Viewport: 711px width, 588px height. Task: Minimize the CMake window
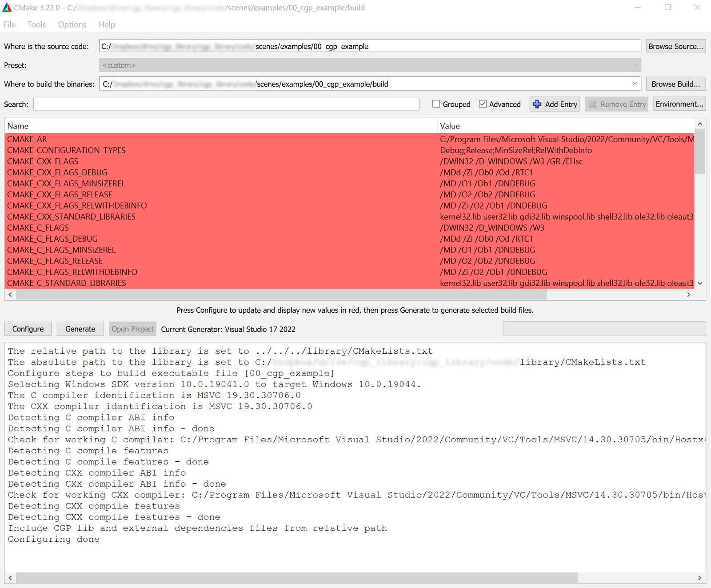click(x=638, y=8)
